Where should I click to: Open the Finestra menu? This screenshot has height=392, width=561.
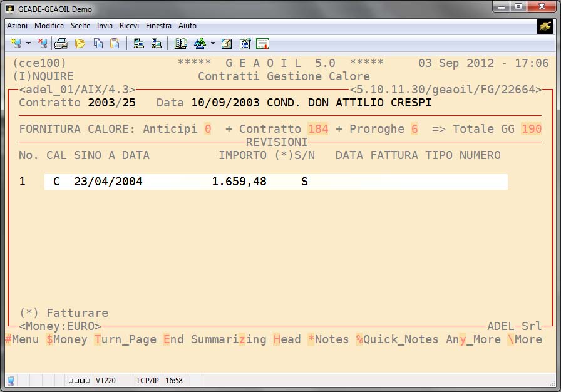click(158, 26)
